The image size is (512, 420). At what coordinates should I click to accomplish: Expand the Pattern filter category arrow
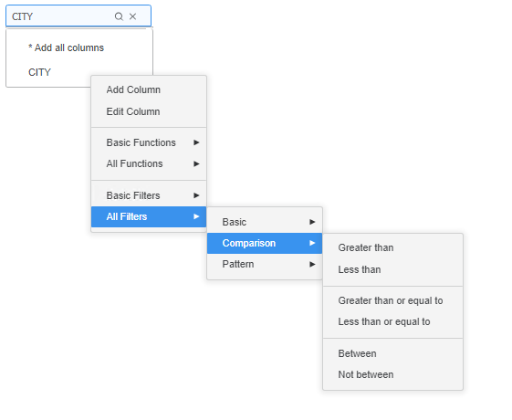click(x=312, y=264)
